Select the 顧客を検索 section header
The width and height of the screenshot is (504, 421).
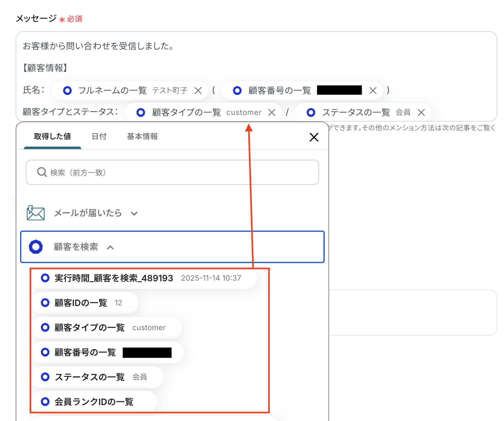[172, 247]
